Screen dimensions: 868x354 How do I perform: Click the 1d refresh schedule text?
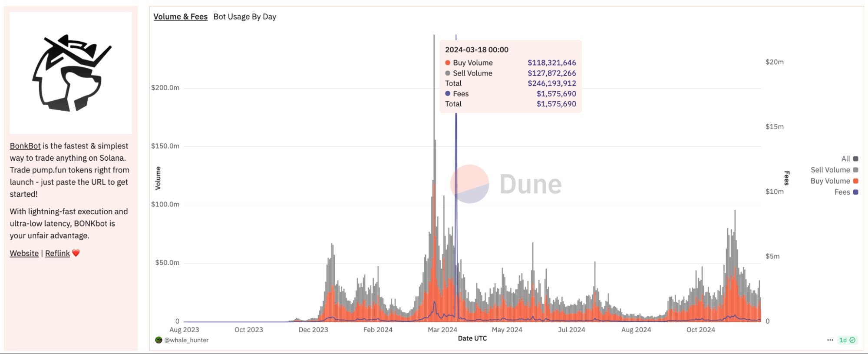coord(843,340)
